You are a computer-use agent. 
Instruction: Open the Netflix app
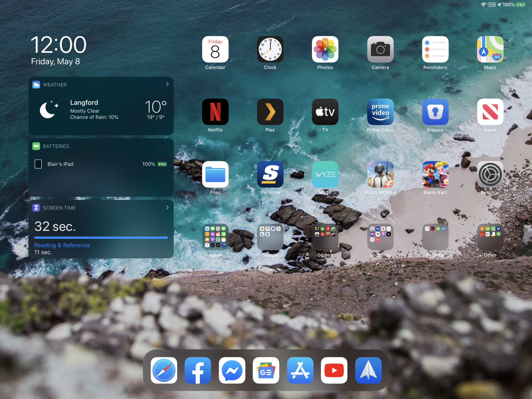tap(215, 112)
